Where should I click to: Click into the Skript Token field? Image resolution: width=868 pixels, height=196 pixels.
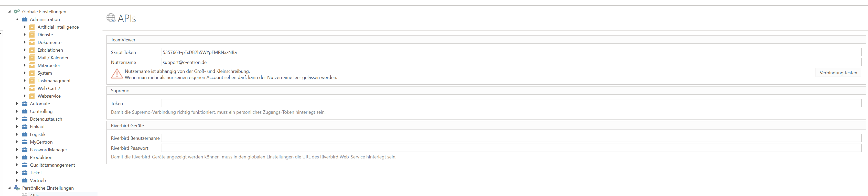[x=511, y=52]
